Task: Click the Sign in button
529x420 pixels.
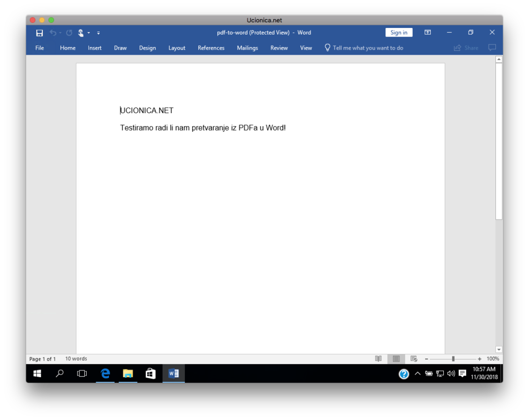Action: (x=398, y=33)
